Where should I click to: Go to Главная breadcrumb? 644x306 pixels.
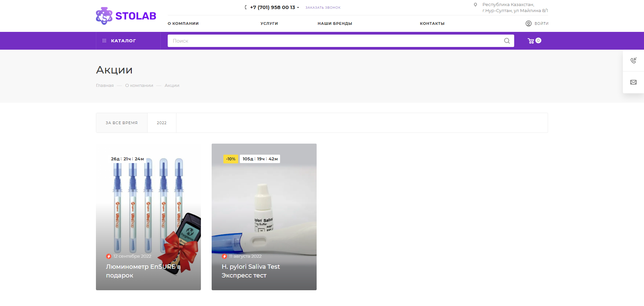coord(105,86)
